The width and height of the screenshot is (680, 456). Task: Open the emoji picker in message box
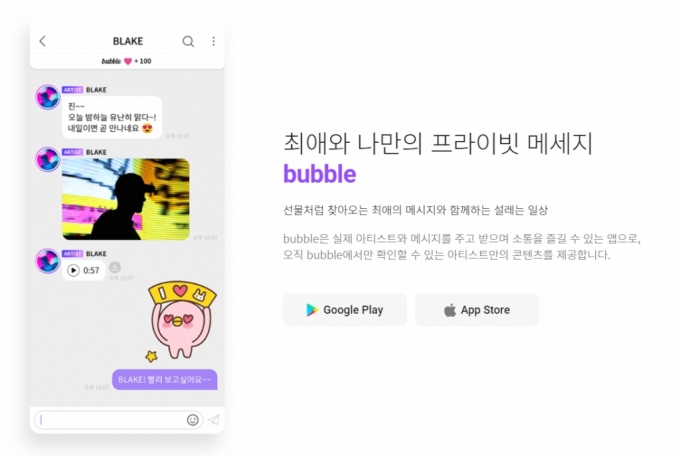point(193,420)
